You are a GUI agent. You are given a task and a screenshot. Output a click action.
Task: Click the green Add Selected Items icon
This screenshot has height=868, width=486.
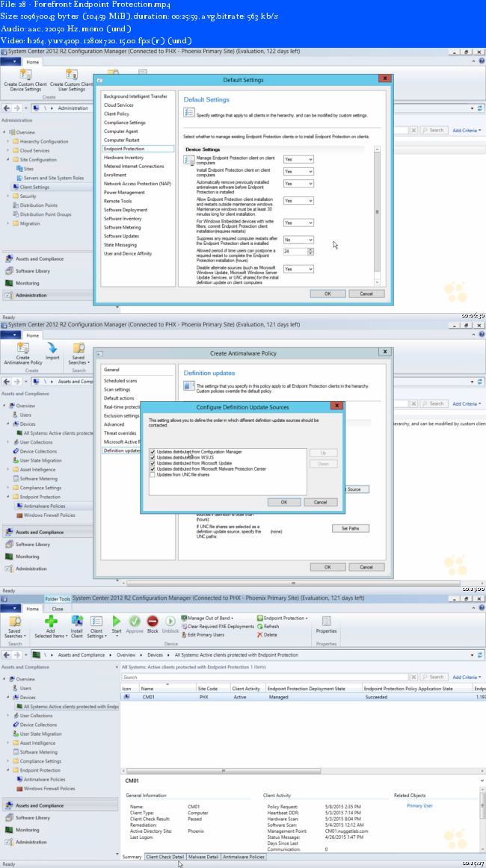[51, 621]
